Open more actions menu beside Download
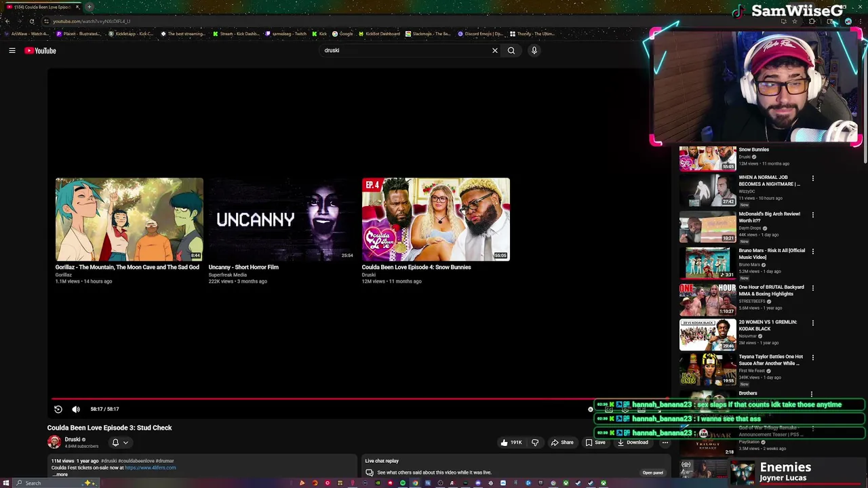 coord(665,443)
